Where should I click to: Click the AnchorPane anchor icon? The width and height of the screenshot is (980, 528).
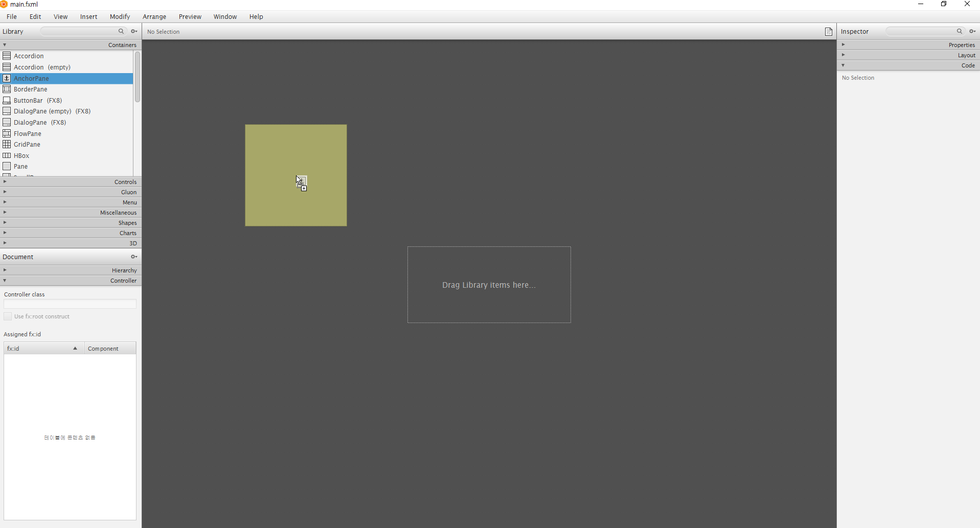pyautogui.click(x=7, y=78)
